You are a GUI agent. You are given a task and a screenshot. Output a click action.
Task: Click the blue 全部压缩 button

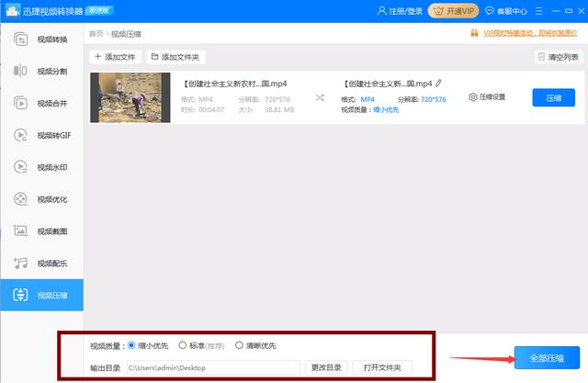pos(547,357)
